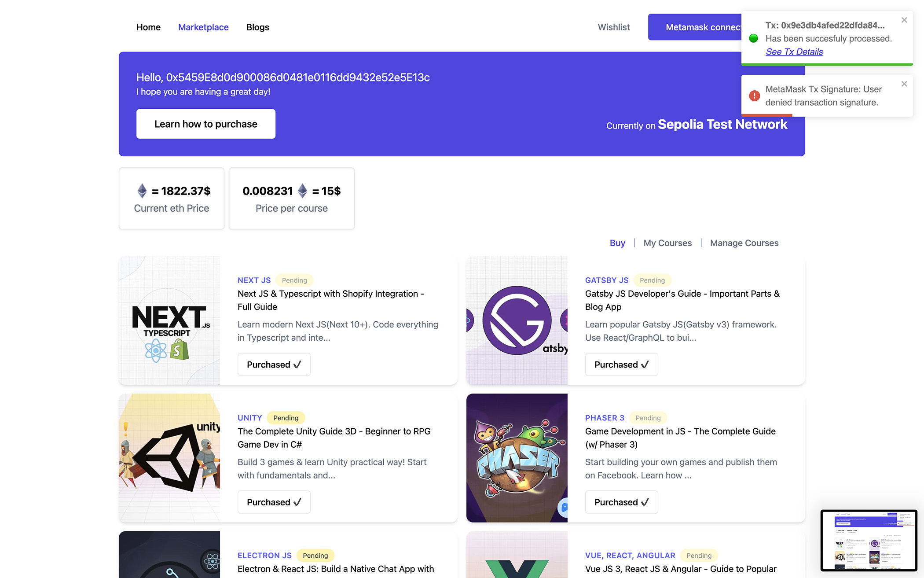
Task: Open See Tx Details link
Action: tap(794, 52)
